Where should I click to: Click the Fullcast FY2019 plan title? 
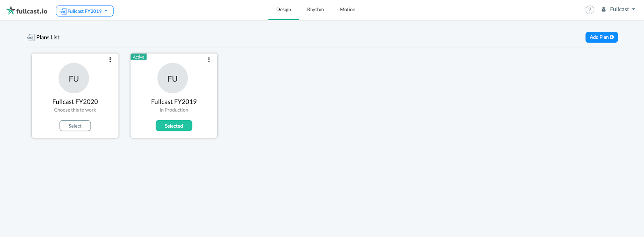click(x=174, y=102)
